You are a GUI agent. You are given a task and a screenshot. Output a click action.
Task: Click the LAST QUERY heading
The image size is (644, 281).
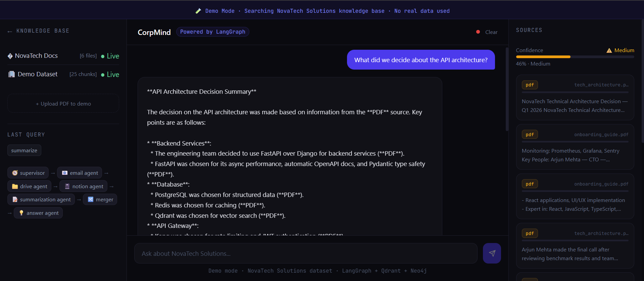coord(26,135)
